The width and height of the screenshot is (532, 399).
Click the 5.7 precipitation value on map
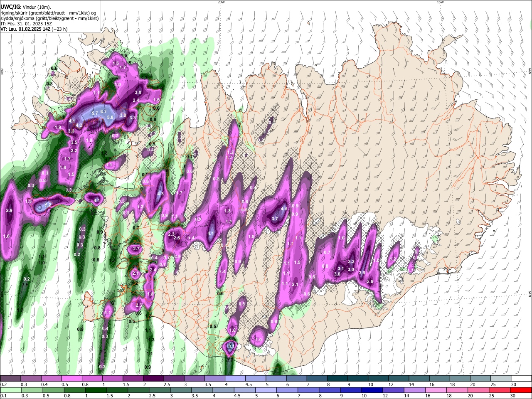94,113
